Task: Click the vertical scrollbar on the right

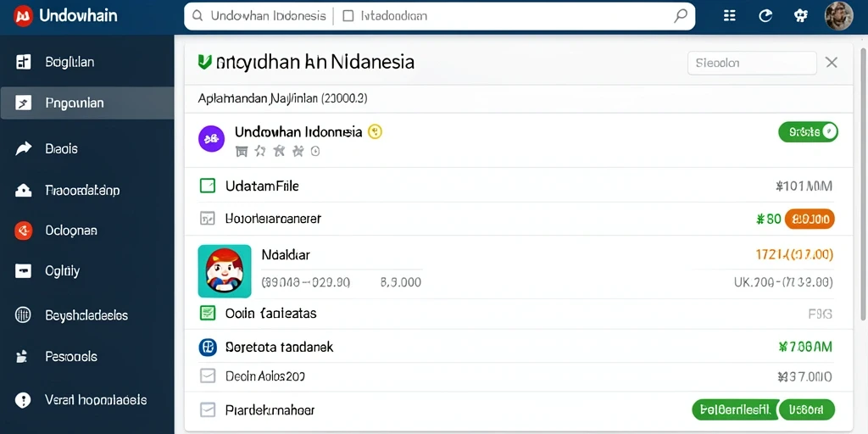Action: coord(864,183)
